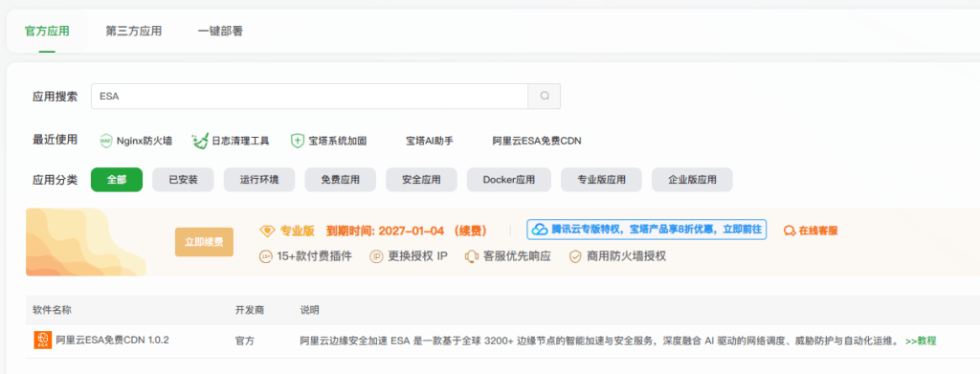Click the search magnifier icon button
Image resolution: width=980 pixels, height=374 pixels.
(545, 97)
